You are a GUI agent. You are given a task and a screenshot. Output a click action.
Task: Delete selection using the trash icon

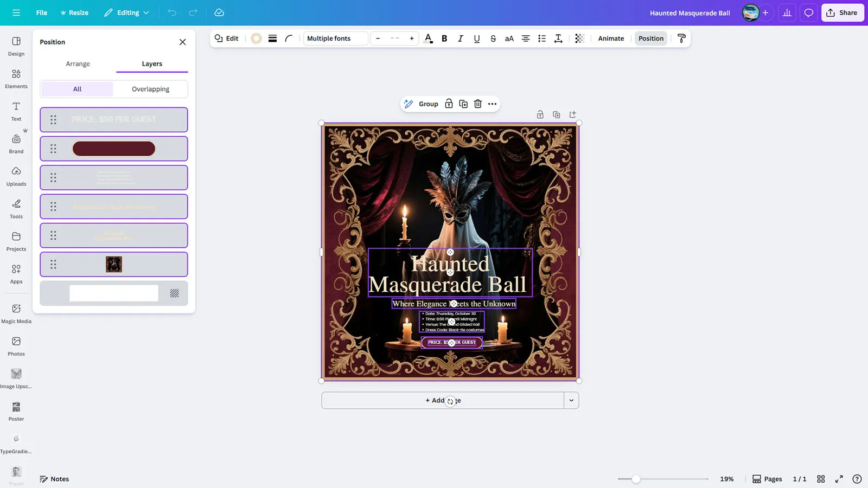[x=477, y=104]
